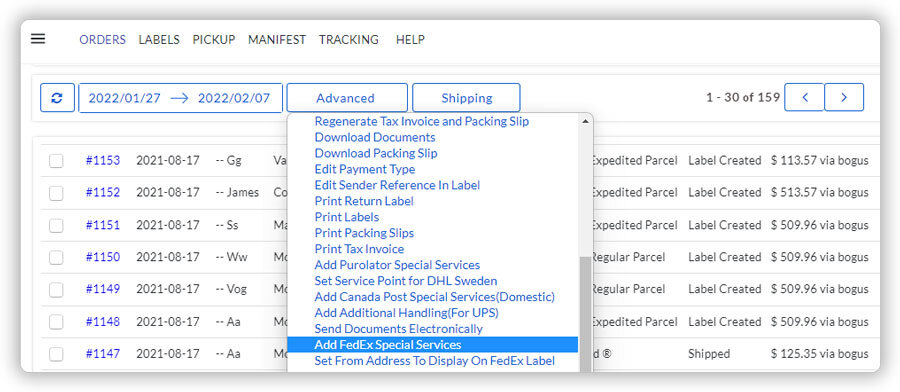Open the Advanced dropdown
This screenshot has height=392, width=900.
click(347, 98)
